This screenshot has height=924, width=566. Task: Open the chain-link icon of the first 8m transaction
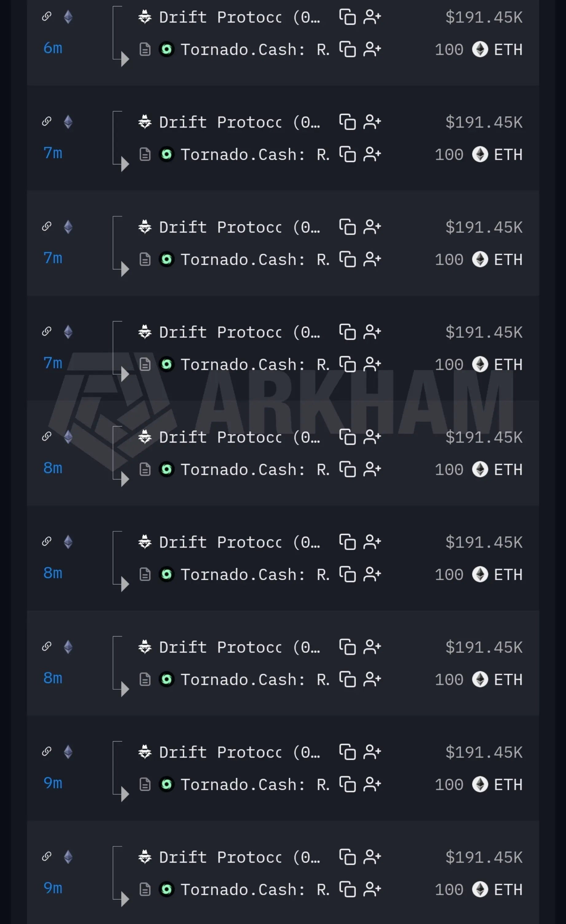47,436
